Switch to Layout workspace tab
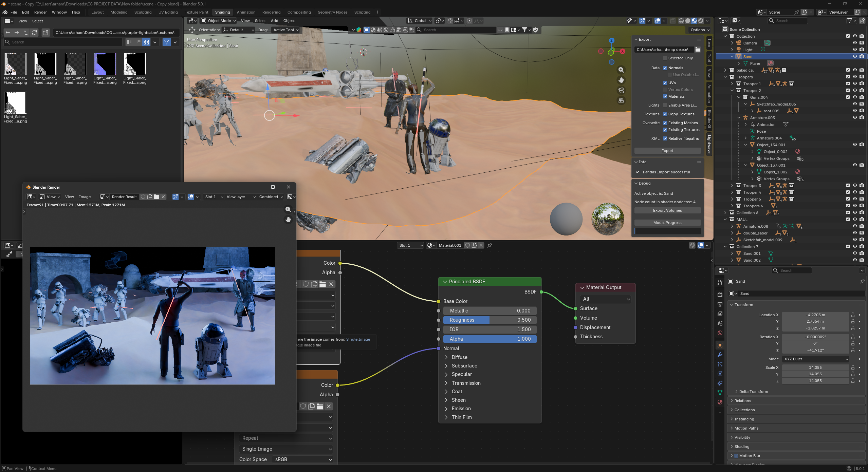This screenshot has height=472, width=868. [97, 12]
